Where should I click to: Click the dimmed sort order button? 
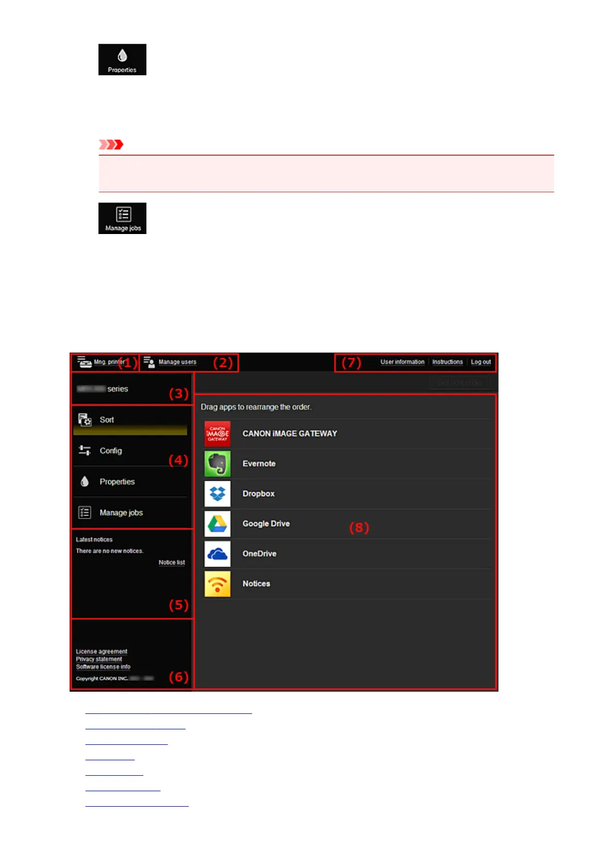pyautogui.click(x=460, y=382)
